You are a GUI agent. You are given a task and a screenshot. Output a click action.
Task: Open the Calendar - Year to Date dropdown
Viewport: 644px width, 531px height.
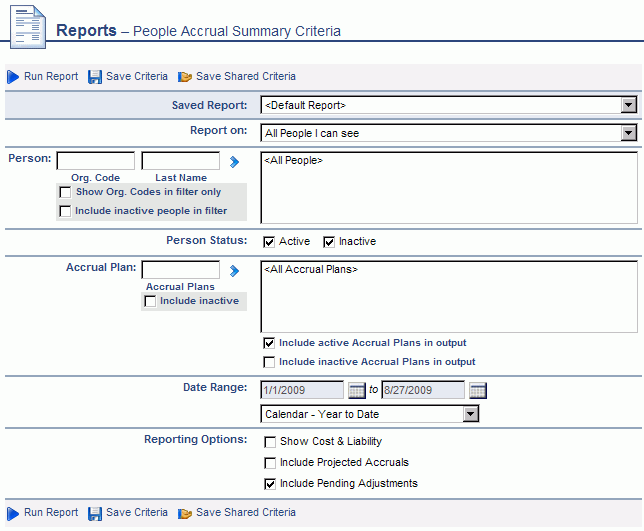[471, 414]
